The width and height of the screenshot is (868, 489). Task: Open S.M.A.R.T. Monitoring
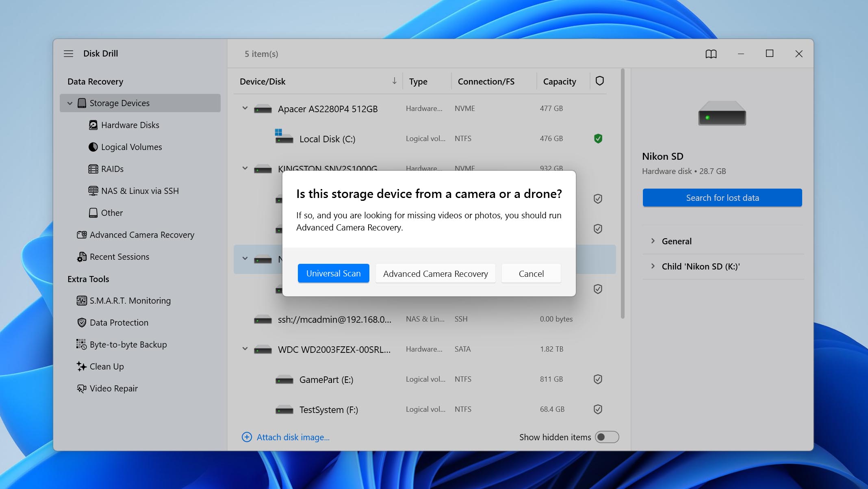coord(130,300)
